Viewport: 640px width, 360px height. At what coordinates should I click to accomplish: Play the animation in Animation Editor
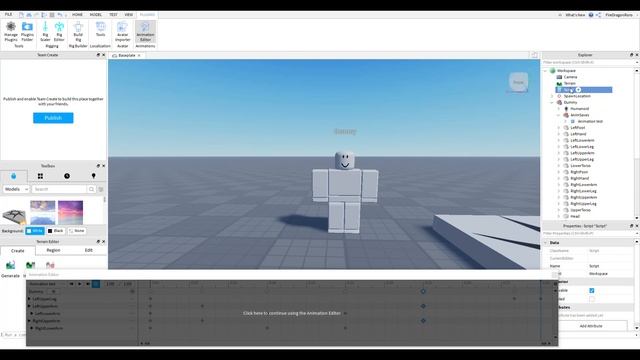(80, 284)
